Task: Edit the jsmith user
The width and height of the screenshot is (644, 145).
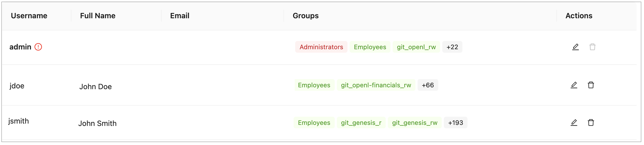Action: click(574, 123)
